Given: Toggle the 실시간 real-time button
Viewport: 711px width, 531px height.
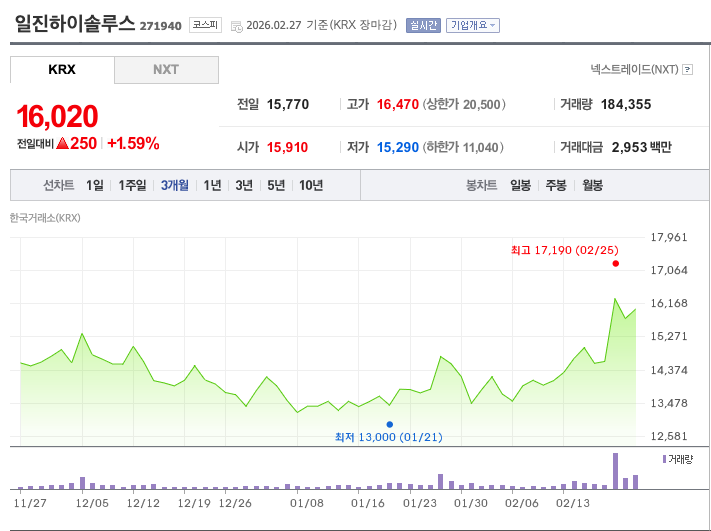Looking at the screenshot, I should (423, 25).
